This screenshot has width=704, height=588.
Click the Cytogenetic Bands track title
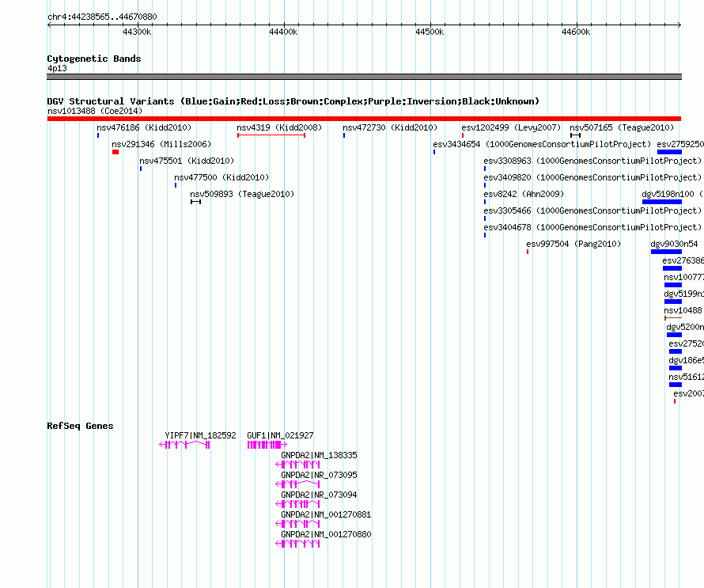(94, 59)
